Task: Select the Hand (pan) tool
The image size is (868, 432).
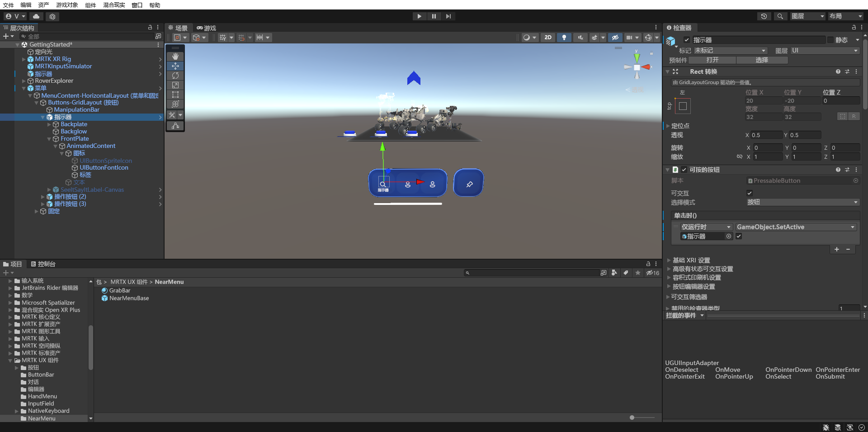Action: pos(175,56)
